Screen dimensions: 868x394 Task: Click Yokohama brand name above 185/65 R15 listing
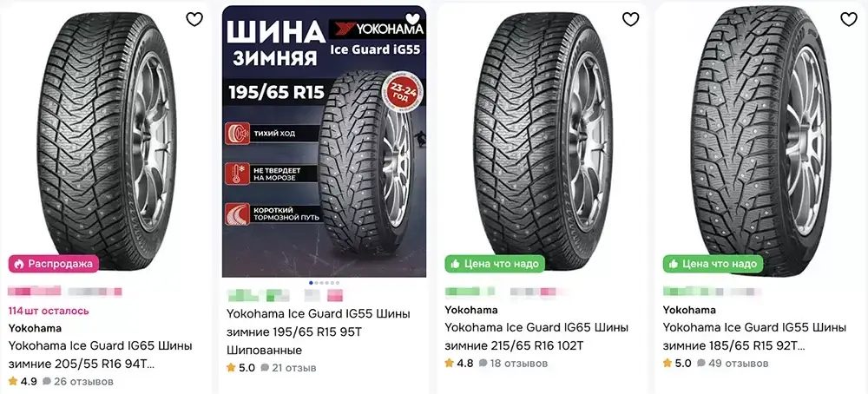[689, 310]
